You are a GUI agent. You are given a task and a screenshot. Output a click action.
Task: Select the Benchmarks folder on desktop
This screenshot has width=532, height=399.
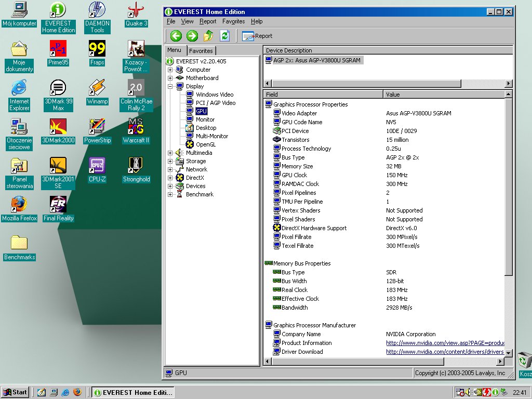coord(19,248)
